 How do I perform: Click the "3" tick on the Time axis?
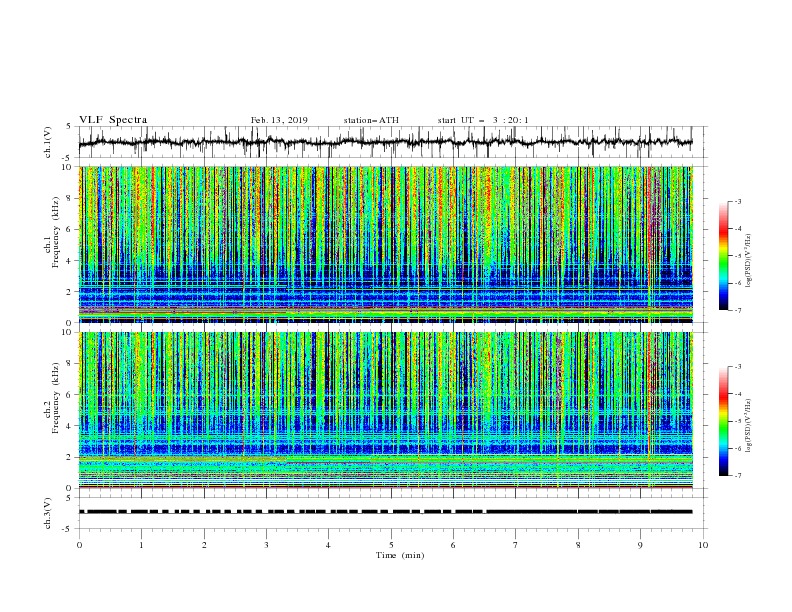pyautogui.click(x=266, y=545)
